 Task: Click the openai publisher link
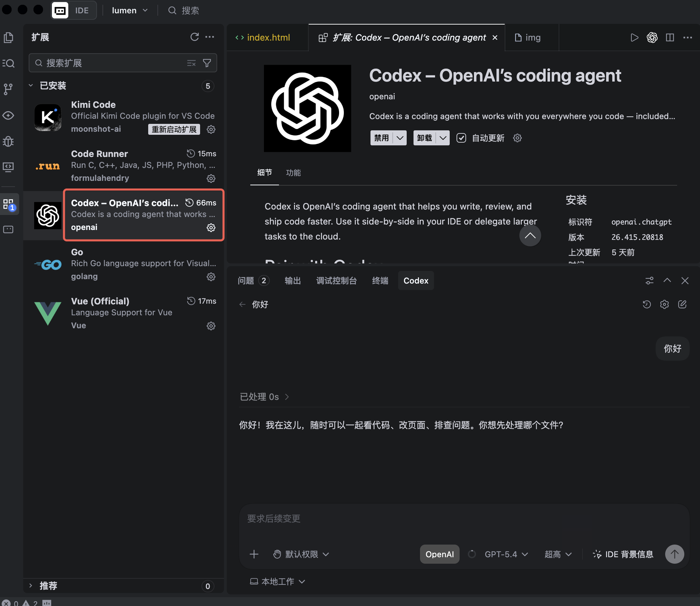[382, 97]
